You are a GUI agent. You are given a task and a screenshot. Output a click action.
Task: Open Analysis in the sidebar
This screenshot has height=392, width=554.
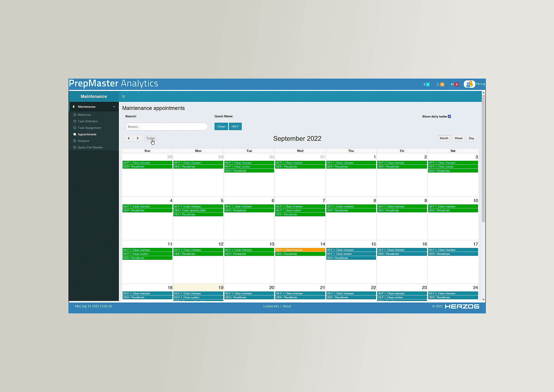pos(83,141)
